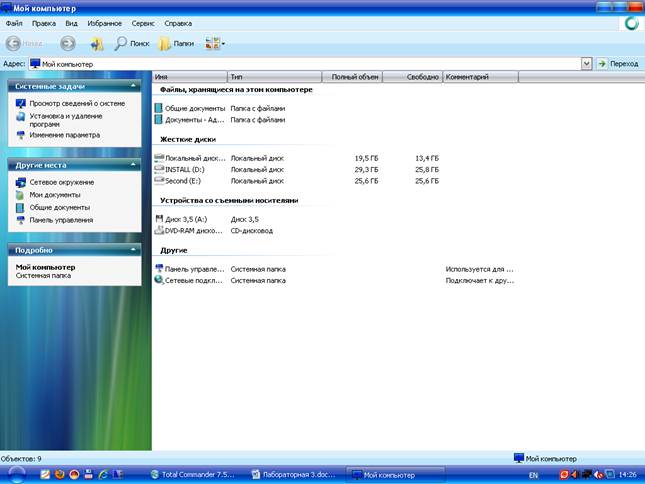Launch Firefox from the quick launch bar
Viewport: 645px width, 484px height.
point(60,474)
